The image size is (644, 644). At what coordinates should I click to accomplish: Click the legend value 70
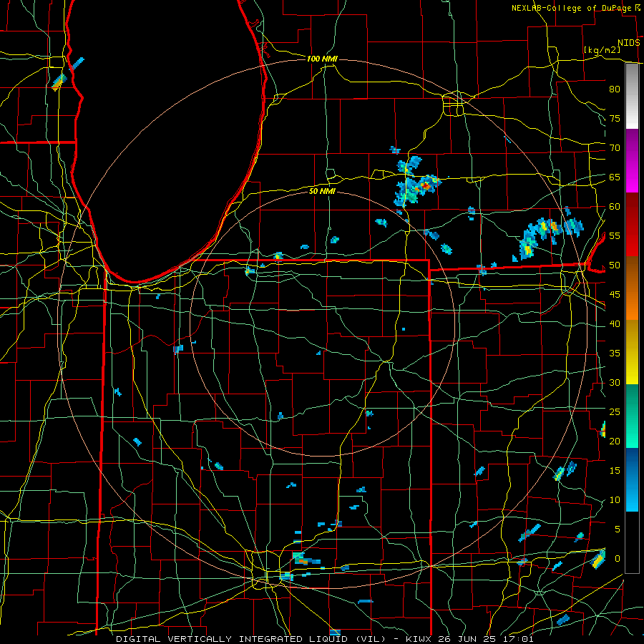pos(615,148)
